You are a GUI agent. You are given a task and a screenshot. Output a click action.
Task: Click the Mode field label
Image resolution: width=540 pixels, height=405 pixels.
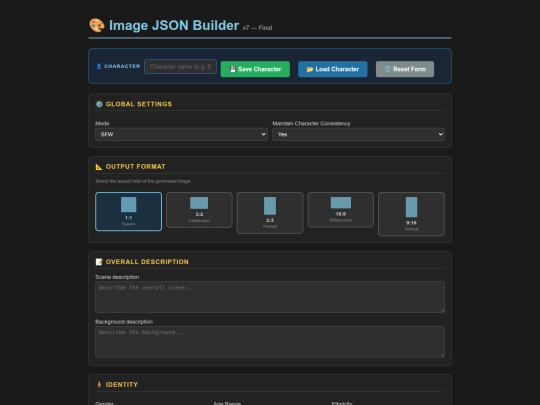pyautogui.click(x=102, y=123)
